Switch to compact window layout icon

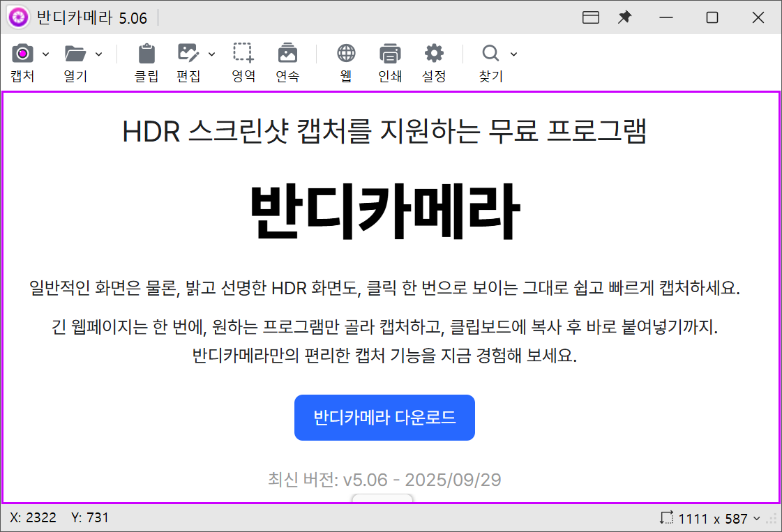[x=591, y=17]
